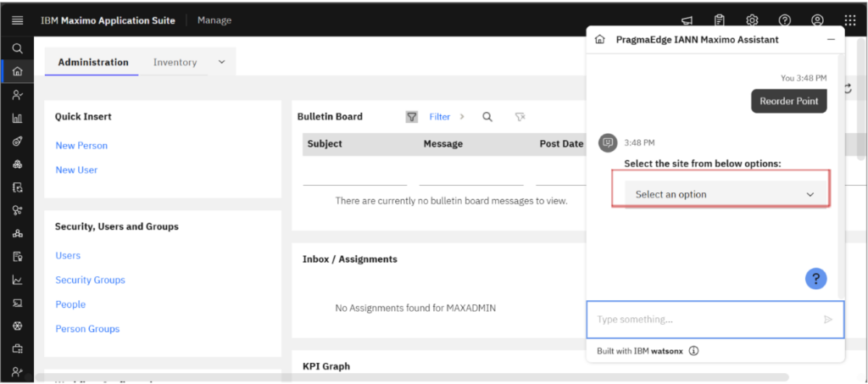The height and width of the screenshot is (384, 868).
Task: Open user profile icon in header
Action: click(x=817, y=20)
